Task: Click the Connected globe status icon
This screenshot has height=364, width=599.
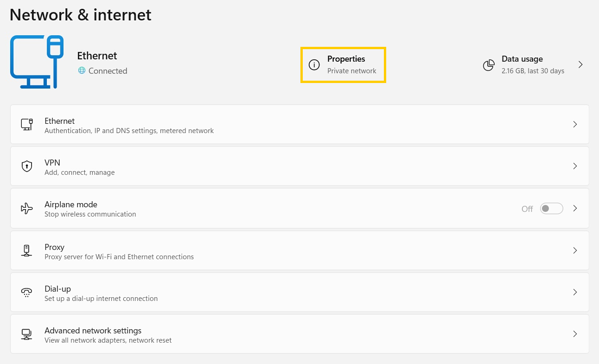Action: (82, 70)
